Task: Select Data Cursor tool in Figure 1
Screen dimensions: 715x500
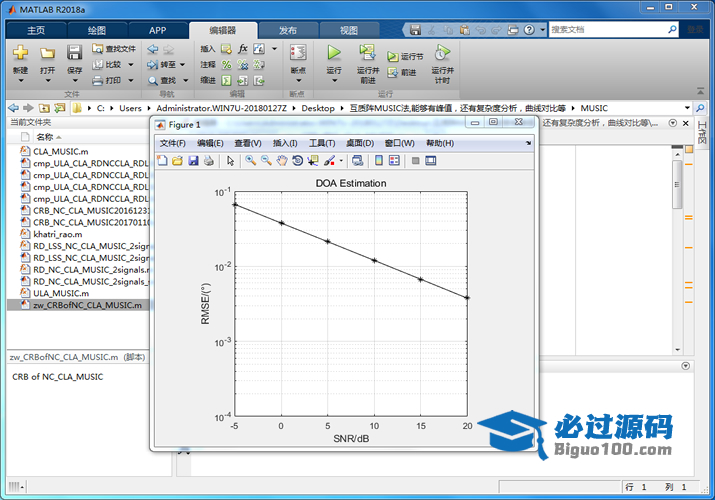Action: click(x=313, y=160)
